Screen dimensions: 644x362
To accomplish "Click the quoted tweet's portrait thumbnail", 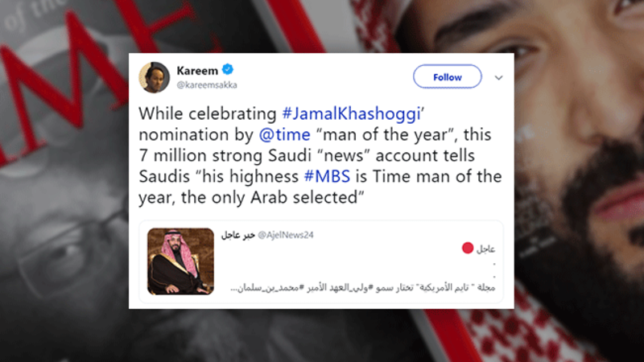I will pos(180,261).
